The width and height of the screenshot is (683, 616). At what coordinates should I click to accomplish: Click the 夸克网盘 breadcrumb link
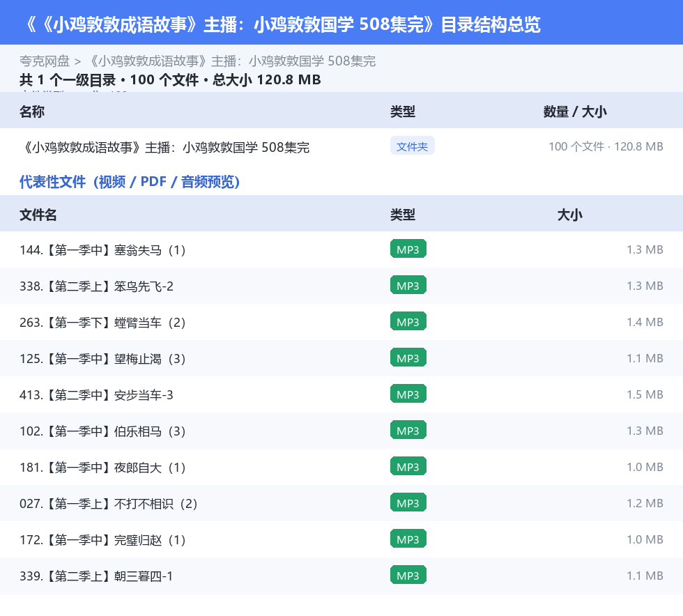(x=45, y=61)
